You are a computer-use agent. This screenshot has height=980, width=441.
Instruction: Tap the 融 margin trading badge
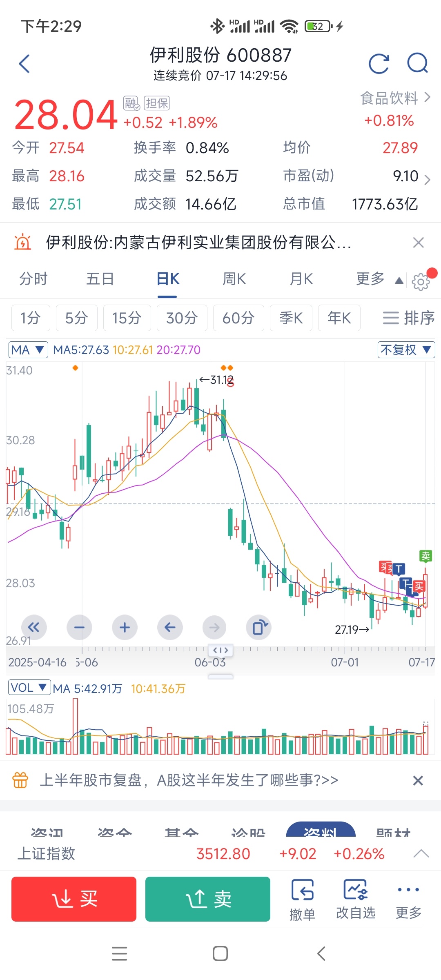131,103
